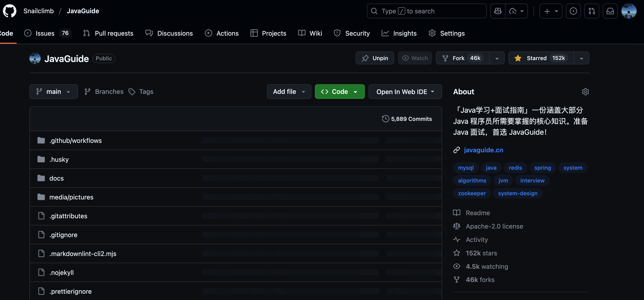Image resolution: width=644 pixels, height=300 pixels.
Task: Expand the main branch selector
Action: click(x=54, y=92)
